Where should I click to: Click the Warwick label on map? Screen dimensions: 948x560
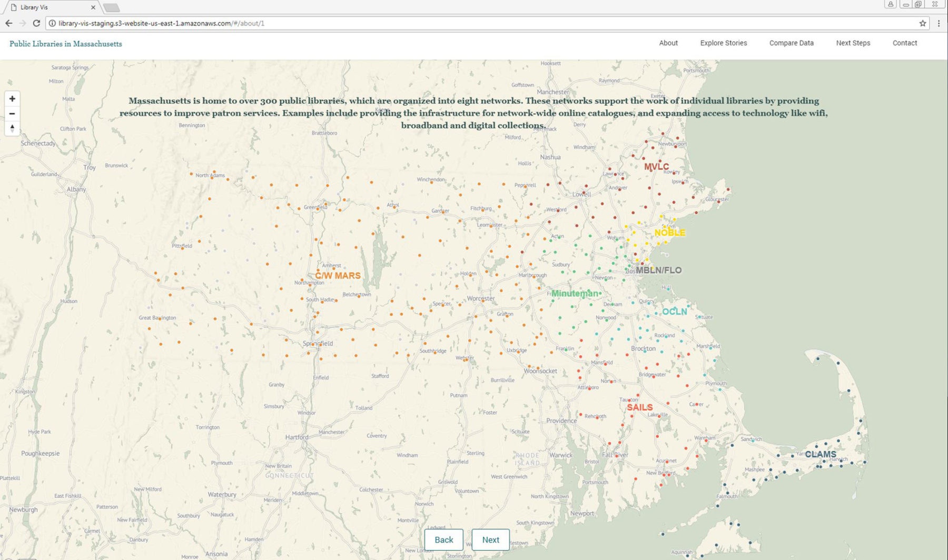pos(561,455)
